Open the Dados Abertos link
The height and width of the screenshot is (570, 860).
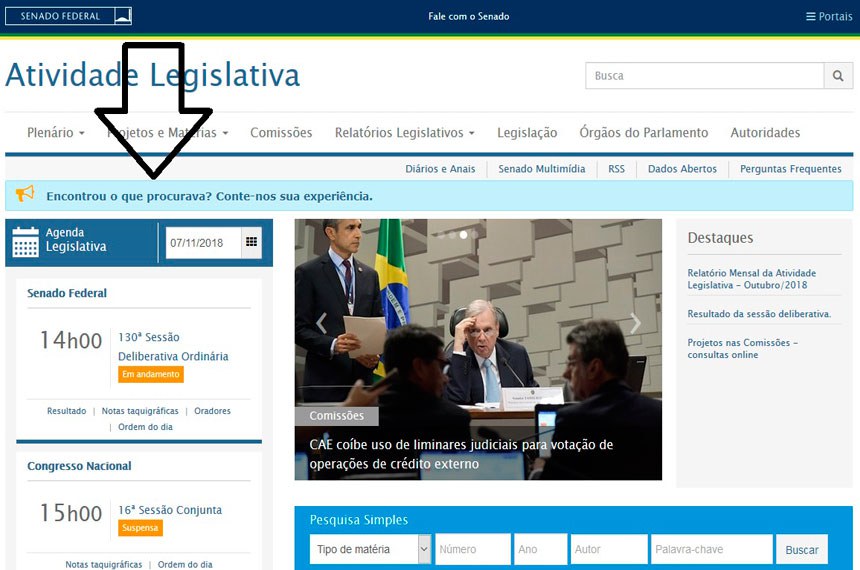click(x=682, y=169)
